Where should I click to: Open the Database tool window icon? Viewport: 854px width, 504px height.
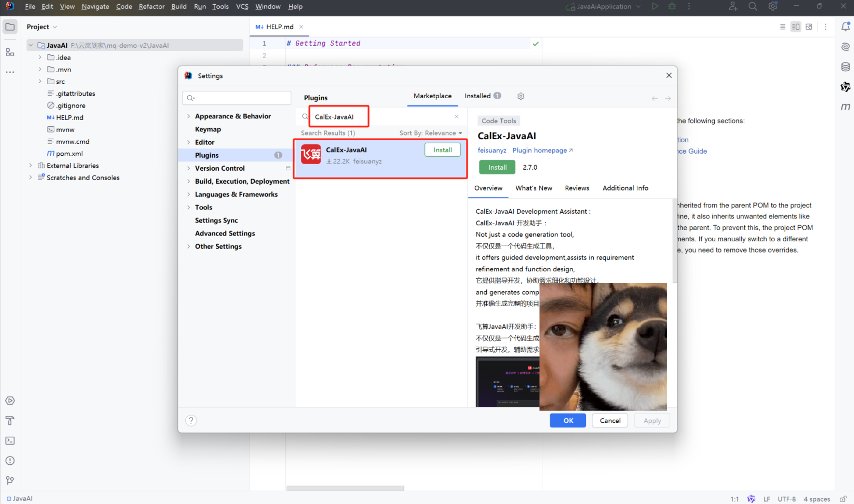(x=845, y=67)
